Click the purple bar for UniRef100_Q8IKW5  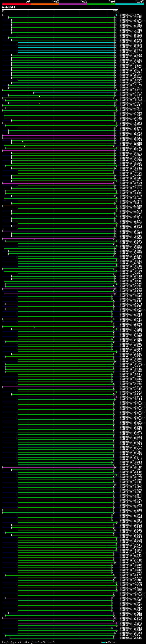59,467
